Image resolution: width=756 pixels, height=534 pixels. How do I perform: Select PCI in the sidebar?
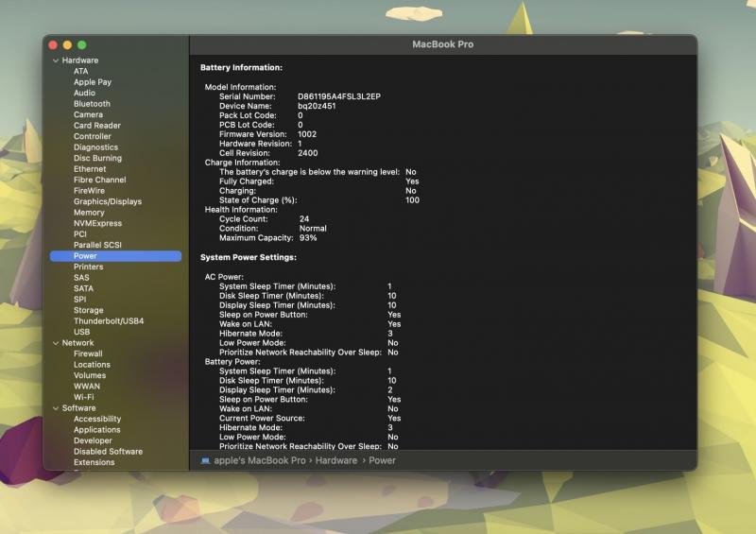point(80,234)
